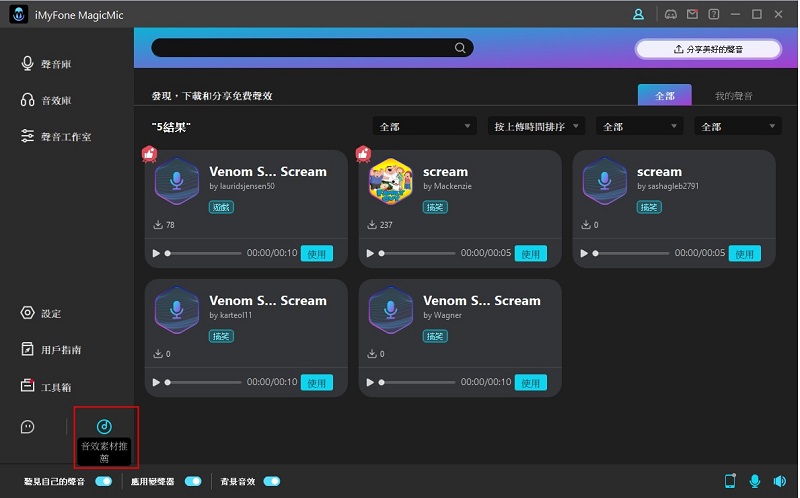Click progress slider of scream by Mackenzie
The height and width of the screenshot is (498, 800).
417,253
